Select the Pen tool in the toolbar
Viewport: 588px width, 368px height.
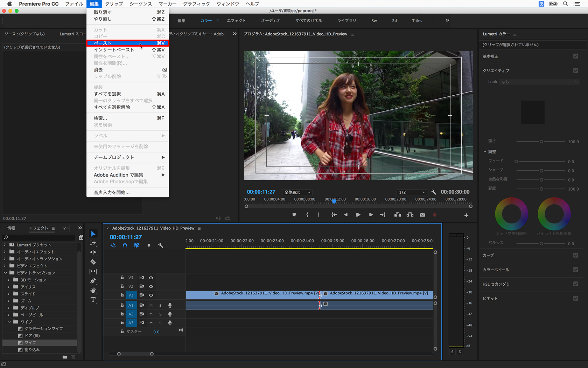tap(93, 281)
